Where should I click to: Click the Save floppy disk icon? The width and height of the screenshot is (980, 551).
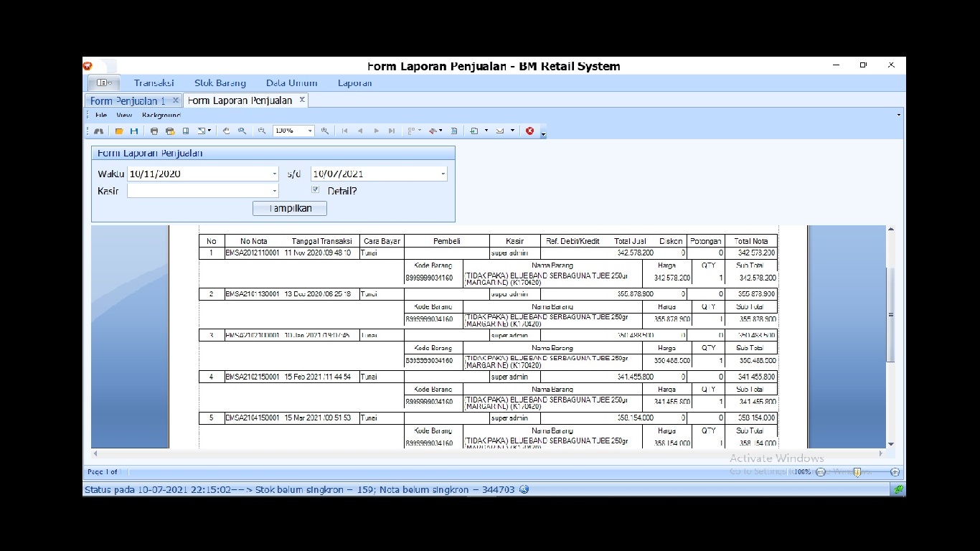(134, 131)
